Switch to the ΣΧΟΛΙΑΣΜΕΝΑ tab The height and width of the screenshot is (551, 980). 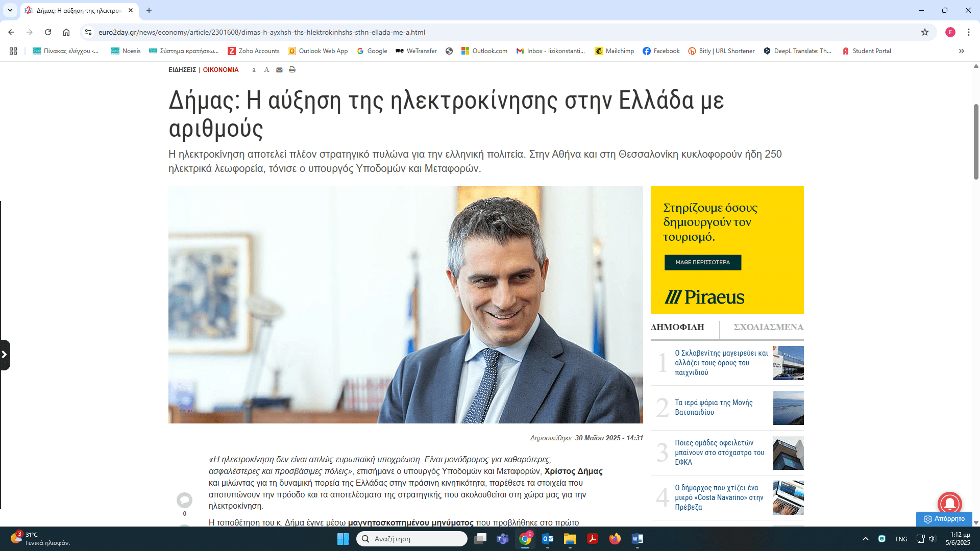768,327
